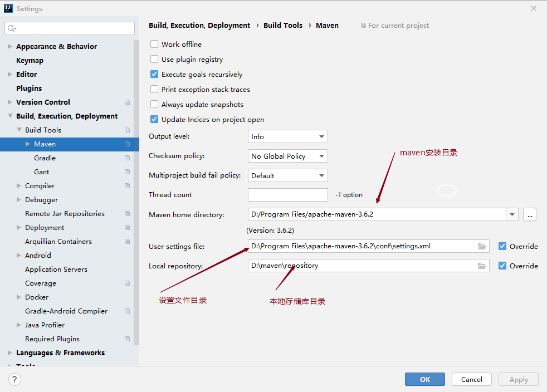The height and width of the screenshot is (392, 547).
Task: Expand the Languages & Frameworks section
Action: coord(10,353)
